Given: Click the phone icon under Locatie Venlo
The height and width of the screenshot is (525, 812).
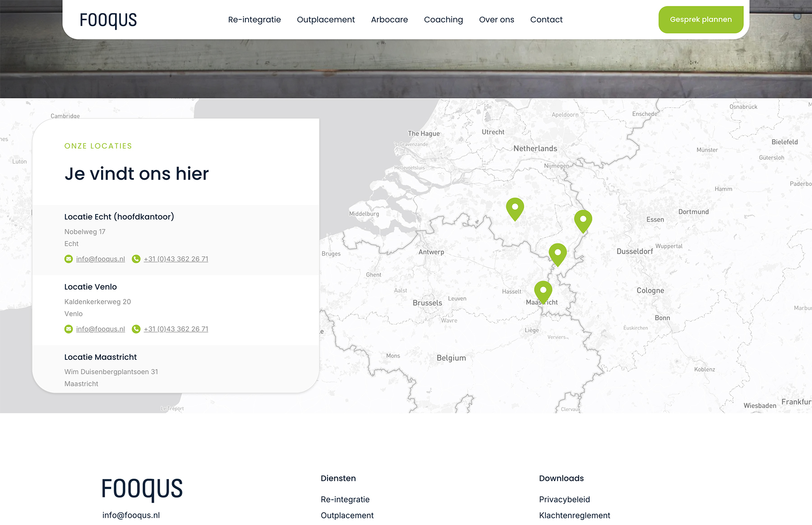Looking at the screenshot, I should (x=136, y=329).
